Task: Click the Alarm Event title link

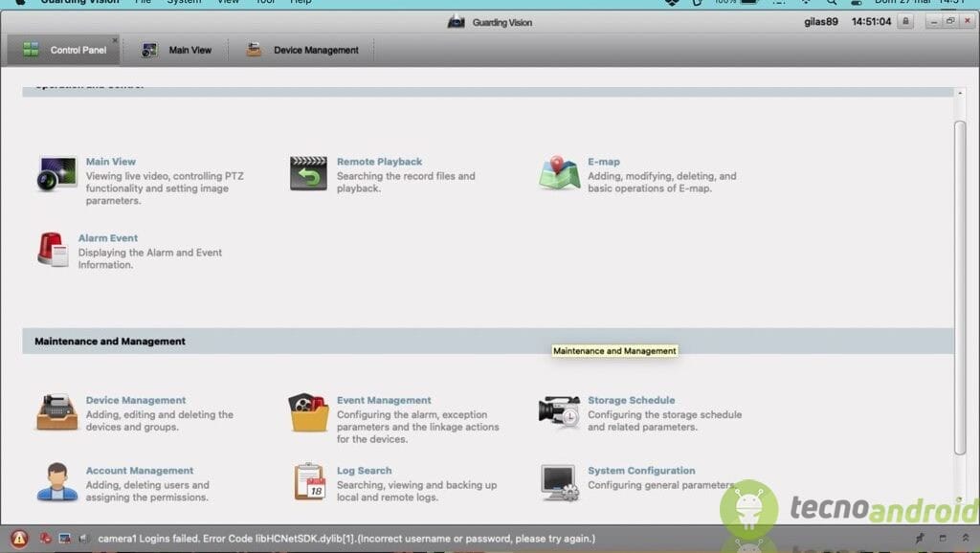Action: (x=107, y=238)
